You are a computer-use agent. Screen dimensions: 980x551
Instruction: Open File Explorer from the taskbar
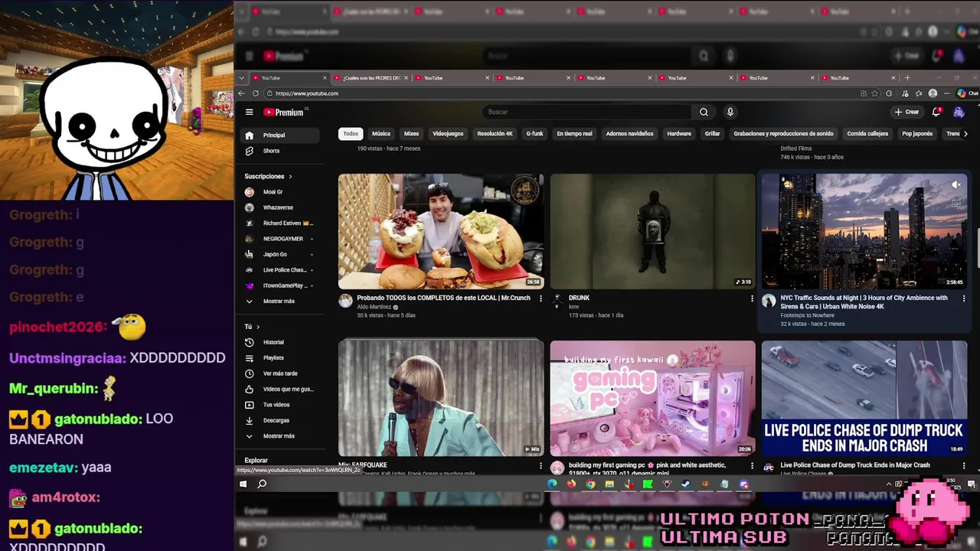click(x=609, y=484)
